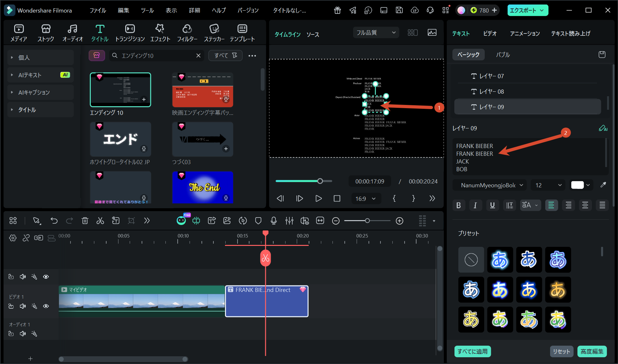Screen dimensions: 618x364
Task: Zoom out the timeline with minus icon
Action: coord(336,221)
